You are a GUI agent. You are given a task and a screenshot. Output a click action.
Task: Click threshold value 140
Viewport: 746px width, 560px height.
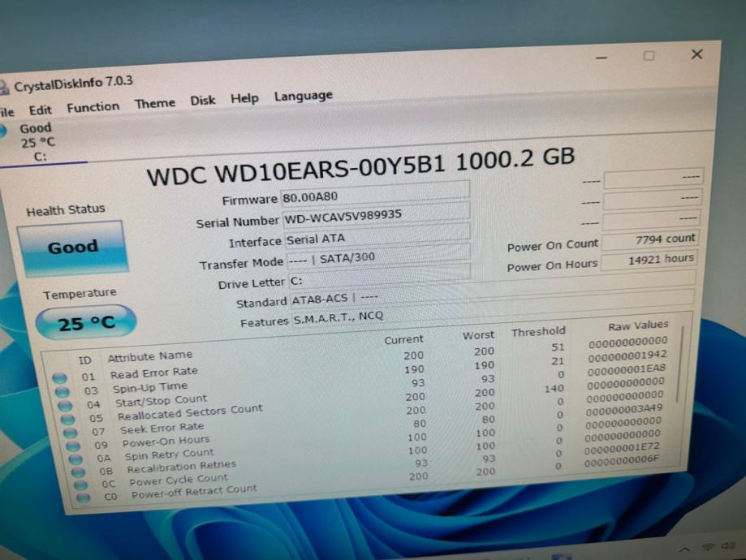554,389
